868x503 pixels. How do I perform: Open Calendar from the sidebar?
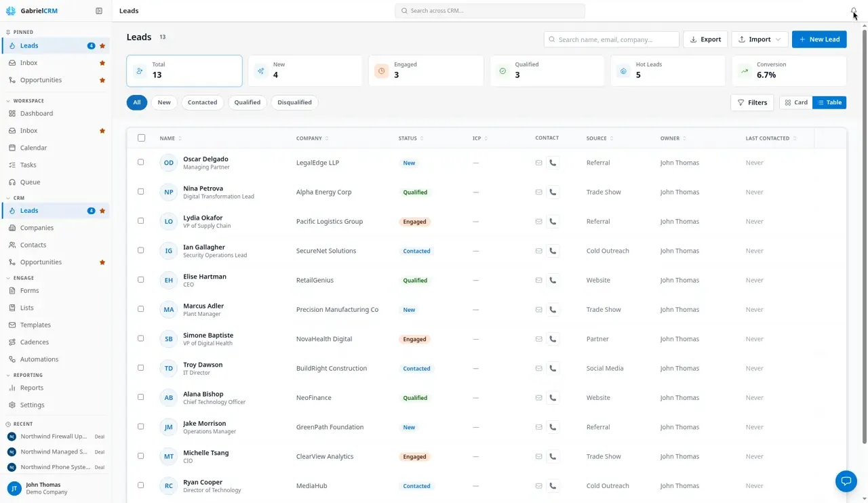click(x=56, y=148)
